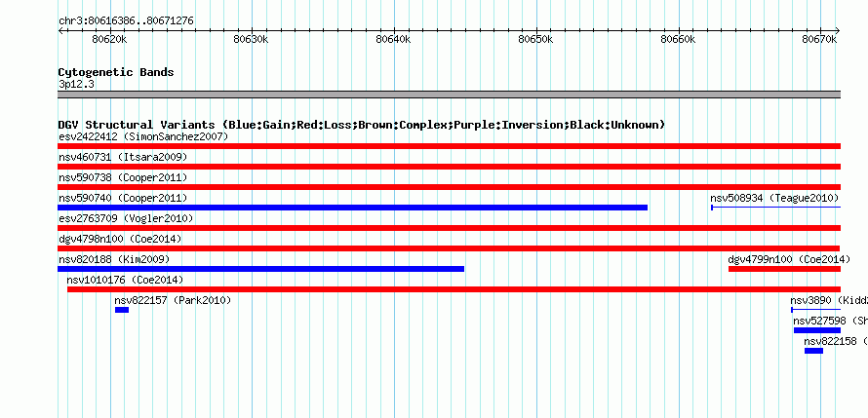
Task: Open nsv820188 (Kim2009) variant label
Action: click(114, 259)
